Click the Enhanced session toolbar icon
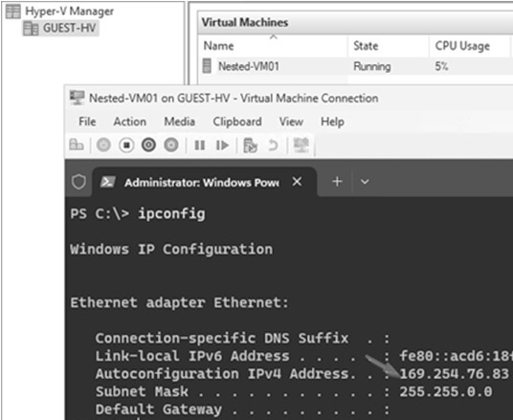The width and height of the screenshot is (513, 420). point(301,144)
